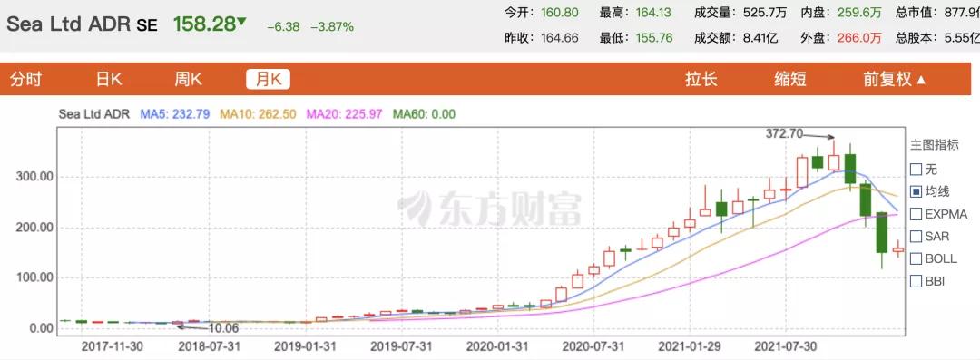This screenshot has height=360, width=980.
Task: Select the 无 indicator option
Action: pos(916,169)
